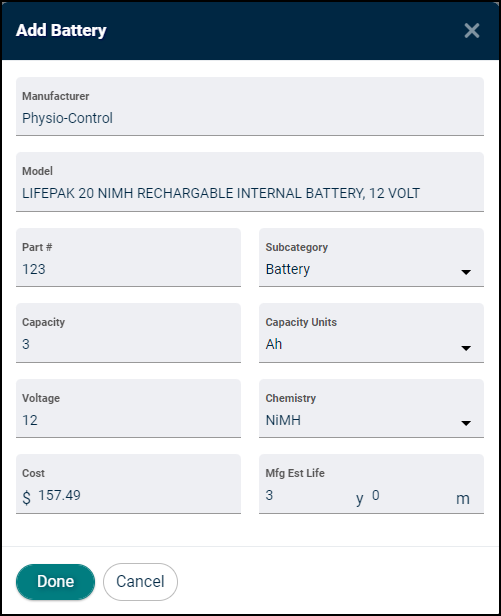501x616 pixels.
Task: Click the dollar sign in the Cost field
Action: (26, 497)
